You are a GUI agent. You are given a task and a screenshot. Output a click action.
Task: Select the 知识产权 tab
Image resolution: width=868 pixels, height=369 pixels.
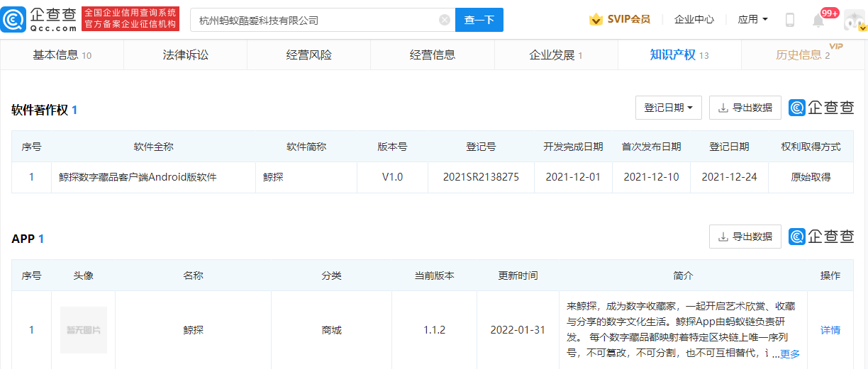[x=679, y=55]
